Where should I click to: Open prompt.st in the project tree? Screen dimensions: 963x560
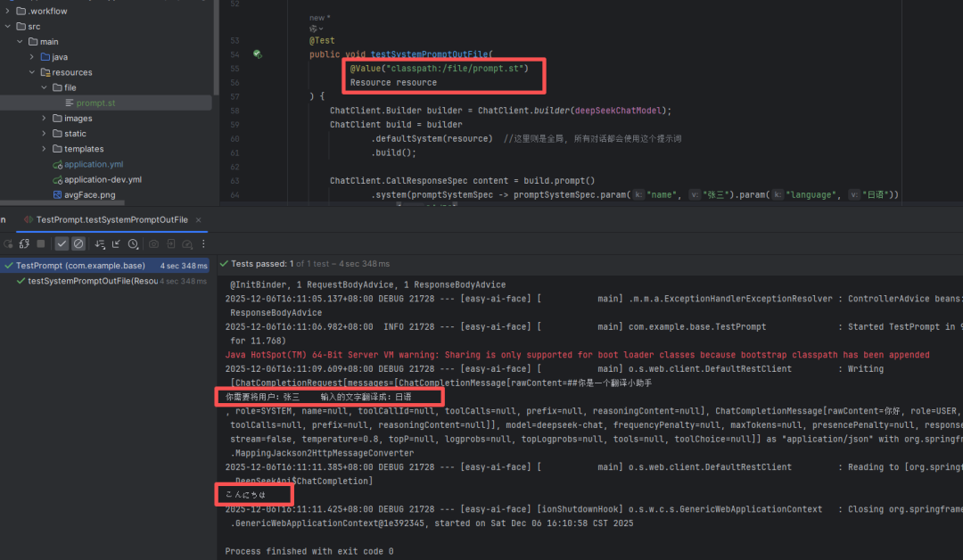pyautogui.click(x=95, y=103)
